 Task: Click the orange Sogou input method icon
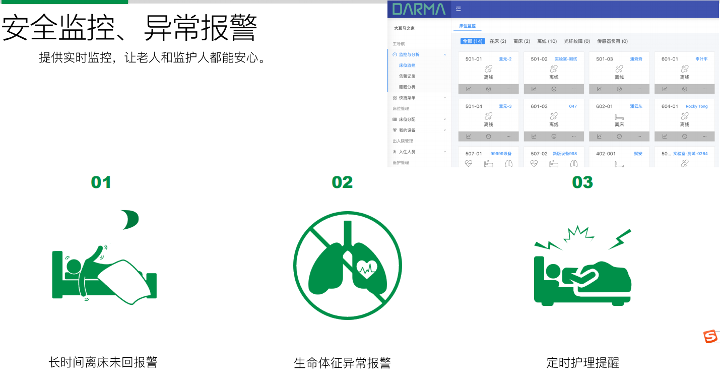(710, 336)
